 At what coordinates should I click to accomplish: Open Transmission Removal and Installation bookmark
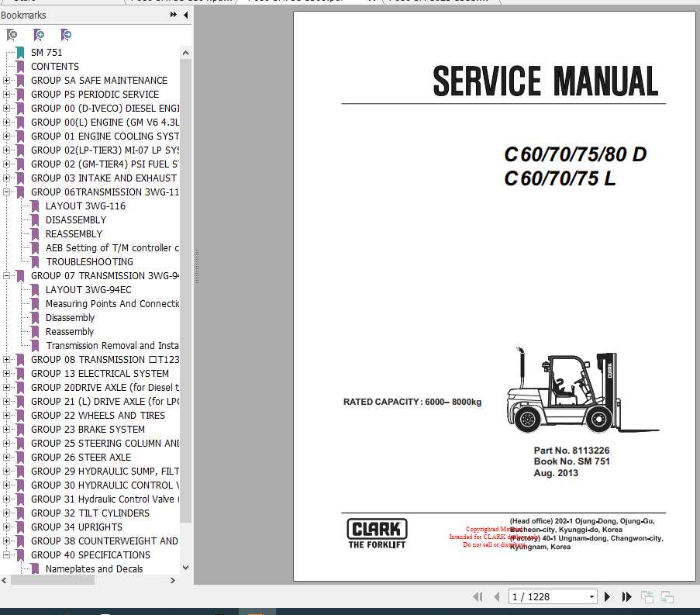(112, 346)
